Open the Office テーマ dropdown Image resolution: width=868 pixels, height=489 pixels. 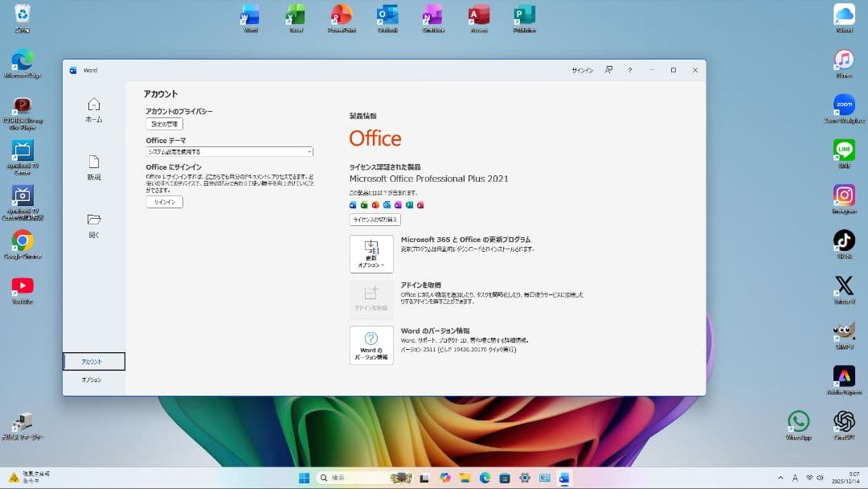[229, 151]
